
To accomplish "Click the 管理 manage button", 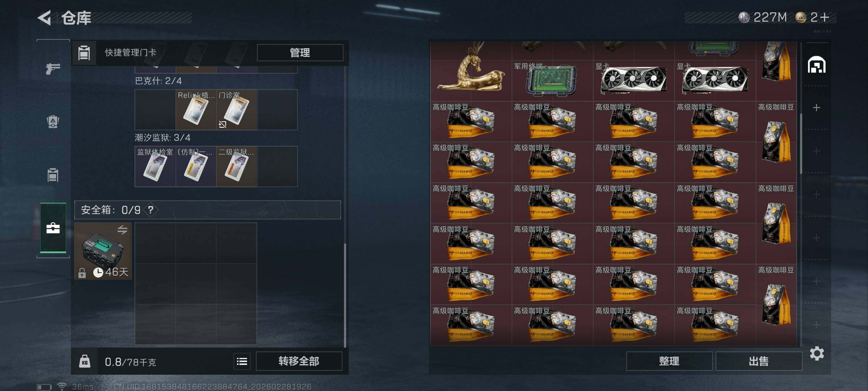I will pos(300,53).
